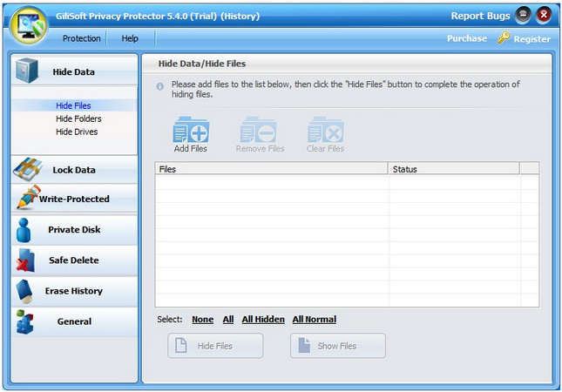Open the Write-Protected section
Screen dimensions: 562x392
(x=74, y=199)
